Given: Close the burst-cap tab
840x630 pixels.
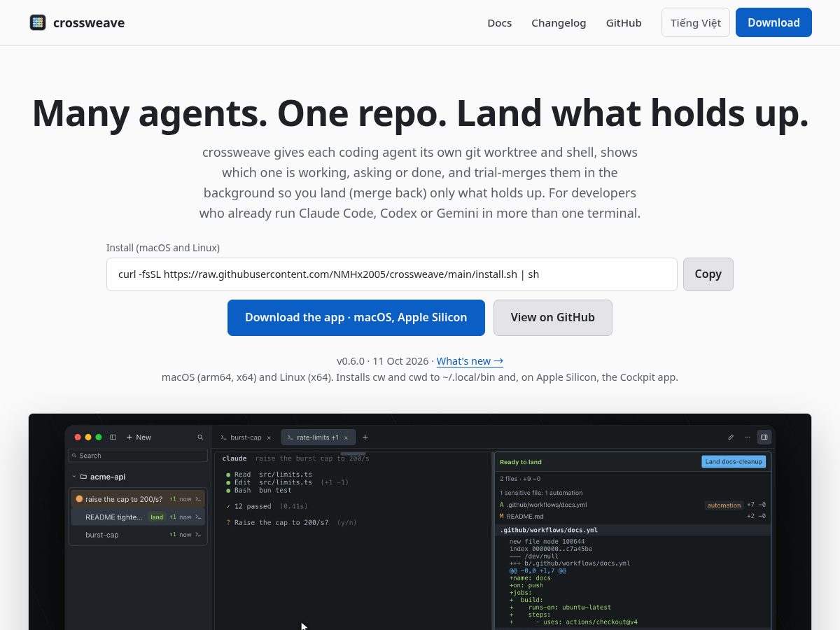Looking at the screenshot, I should click(269, 437).
